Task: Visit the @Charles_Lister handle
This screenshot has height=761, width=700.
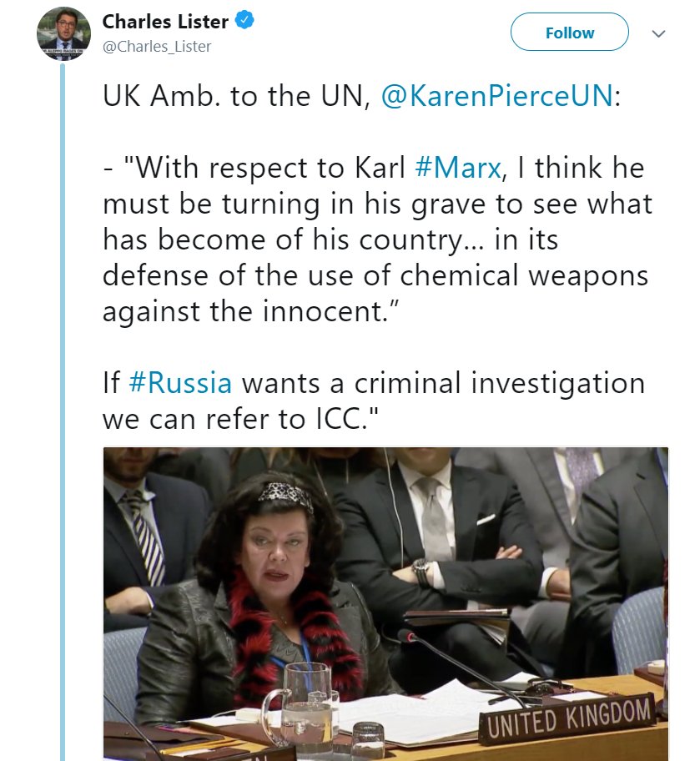Action: point(157,47)
